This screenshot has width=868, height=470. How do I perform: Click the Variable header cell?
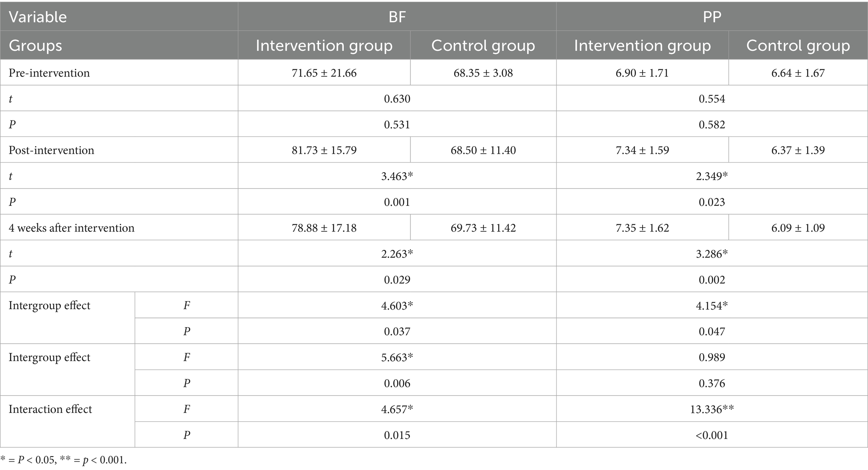point(38,17)
